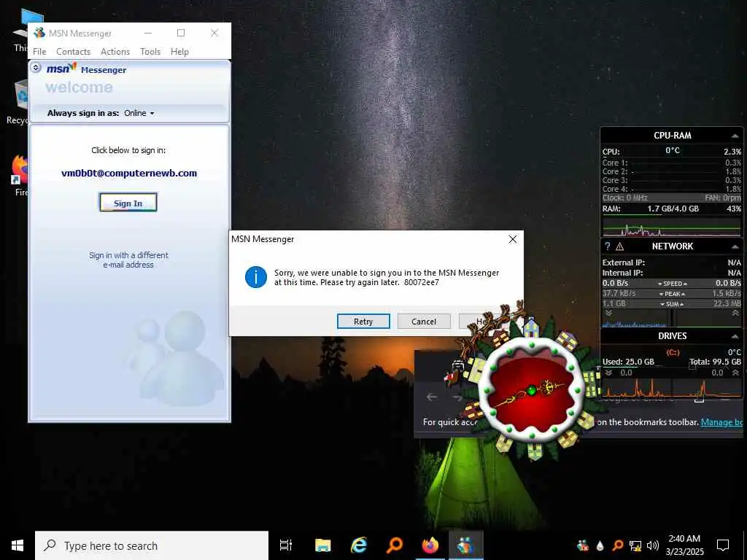Launch Internet Explorer from the taskbar
The width and height of the screenshot is (747, 560).
(x=359, y=545)
